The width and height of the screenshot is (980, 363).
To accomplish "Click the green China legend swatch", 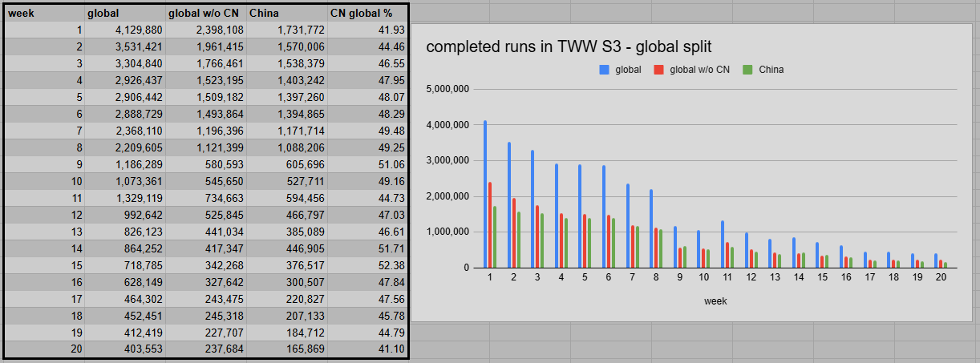I will pyautogui.click(x=747, y=70).
